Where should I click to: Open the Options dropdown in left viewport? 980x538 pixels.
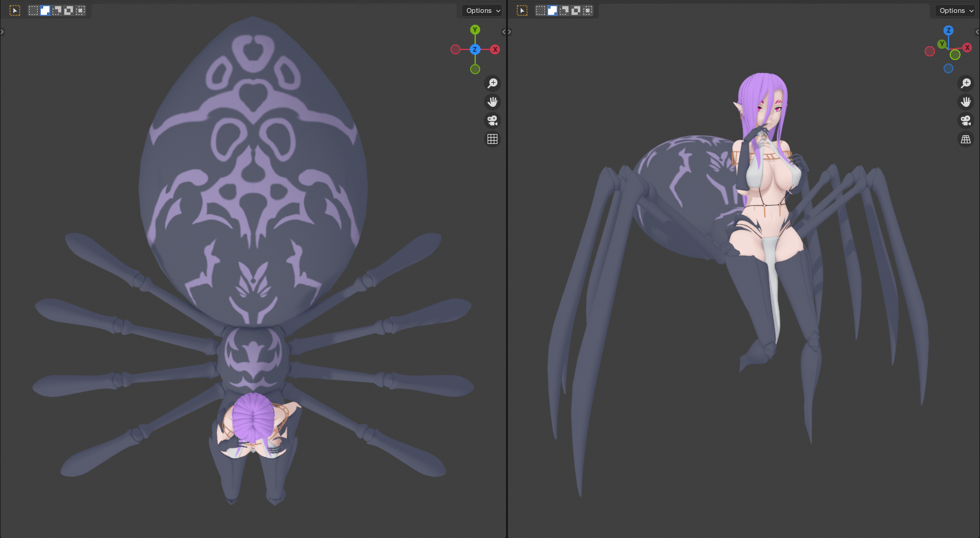coord(483,11)
